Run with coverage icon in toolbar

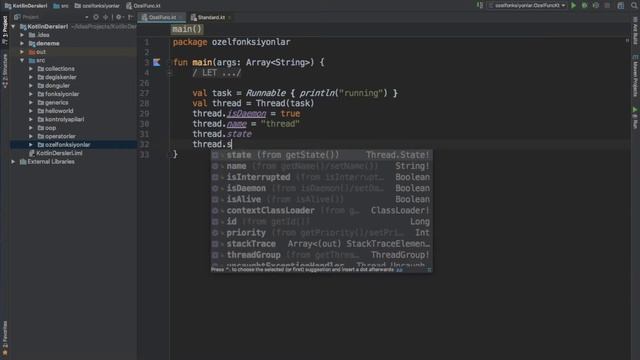(596, 6)
